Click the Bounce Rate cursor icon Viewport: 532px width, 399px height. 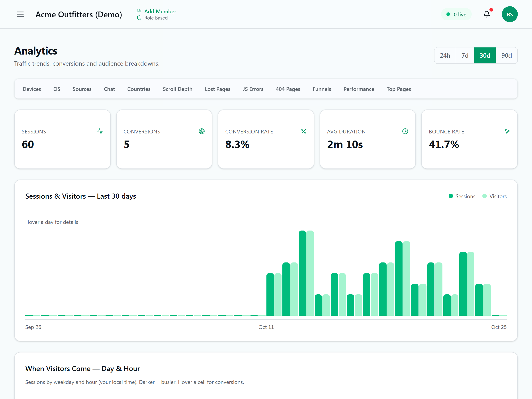507,131
